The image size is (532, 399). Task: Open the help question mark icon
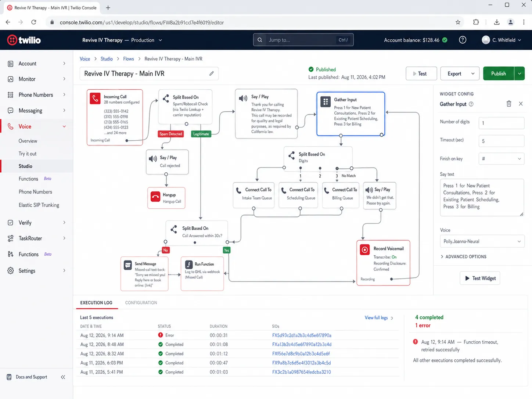pyautogui.click(x=463, y=40)
